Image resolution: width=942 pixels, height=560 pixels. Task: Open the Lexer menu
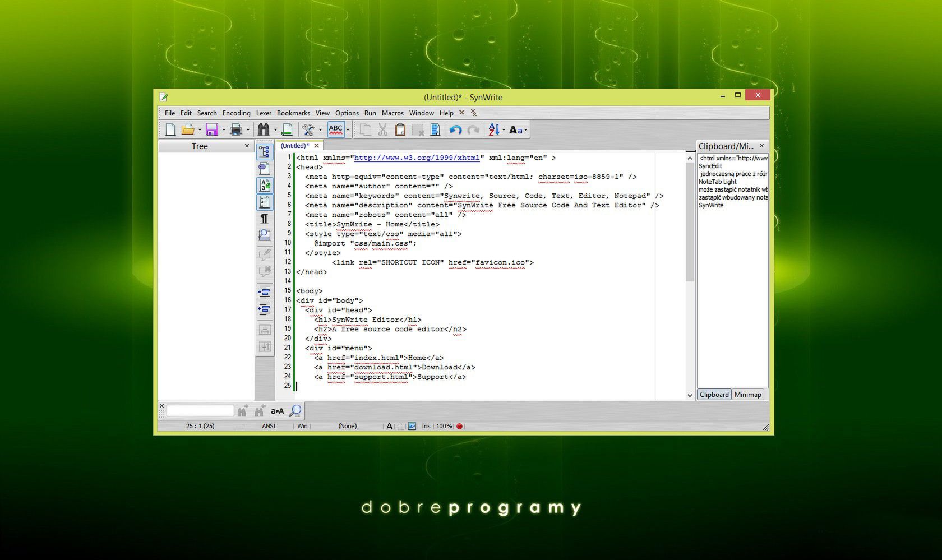pos(264,113)
